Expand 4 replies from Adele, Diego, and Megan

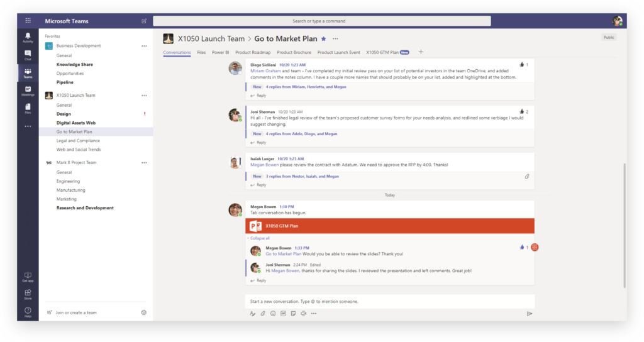click(x=301, y=134)
